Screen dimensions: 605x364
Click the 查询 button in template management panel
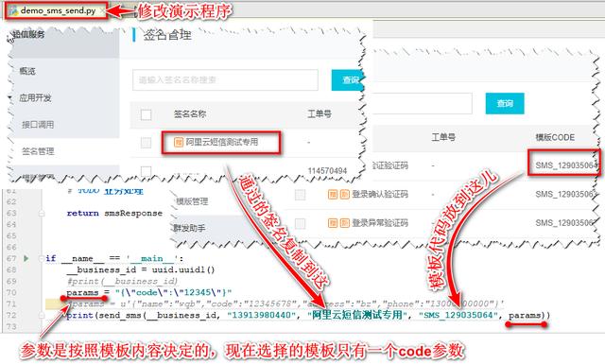tap(505, 103)
